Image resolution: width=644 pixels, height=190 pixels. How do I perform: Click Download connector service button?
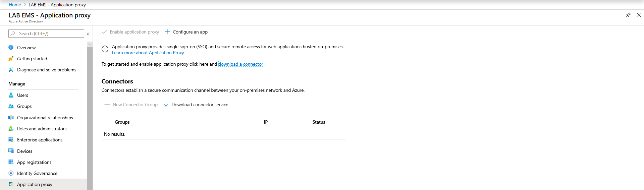click(x=196, y=105)
